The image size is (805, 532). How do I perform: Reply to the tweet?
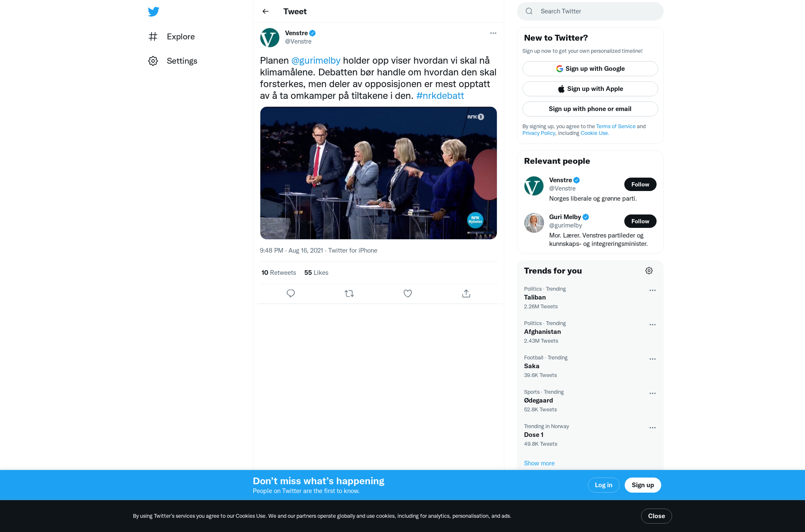[x=291, y=294]
